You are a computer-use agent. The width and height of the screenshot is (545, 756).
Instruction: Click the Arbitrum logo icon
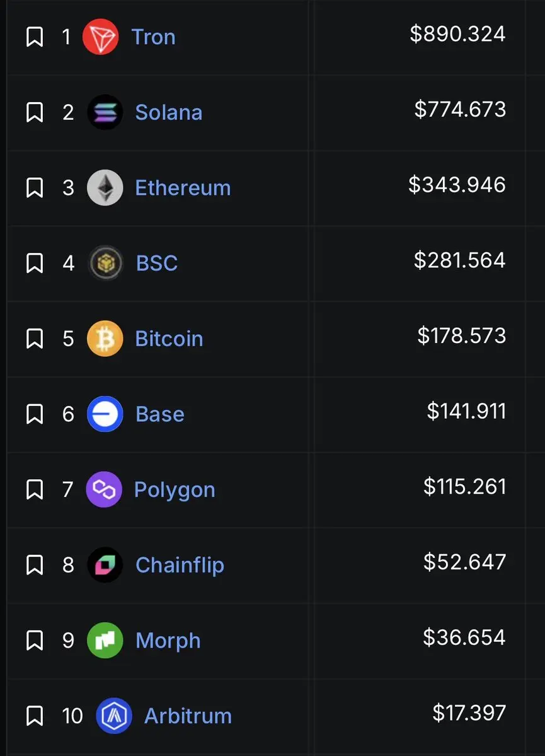114,716
